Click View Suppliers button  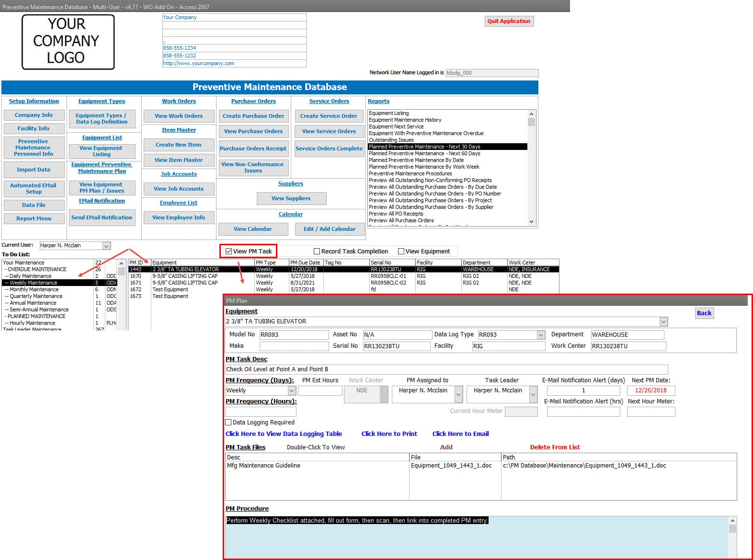[291, 198]
